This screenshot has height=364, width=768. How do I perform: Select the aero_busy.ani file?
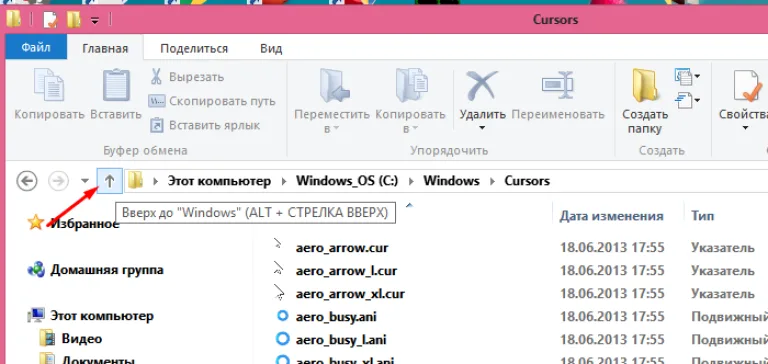point(336,316)
